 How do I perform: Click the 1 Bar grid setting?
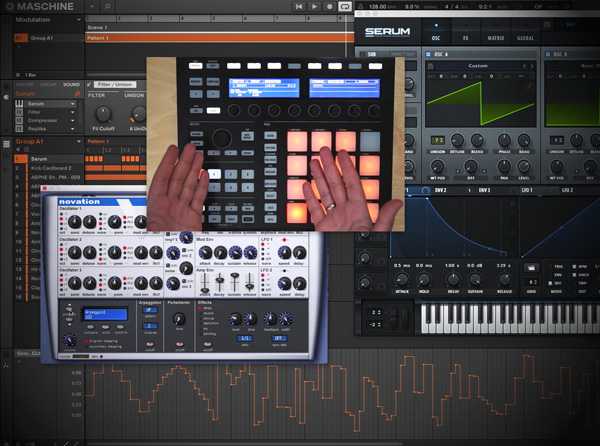[x=30, y=75]
